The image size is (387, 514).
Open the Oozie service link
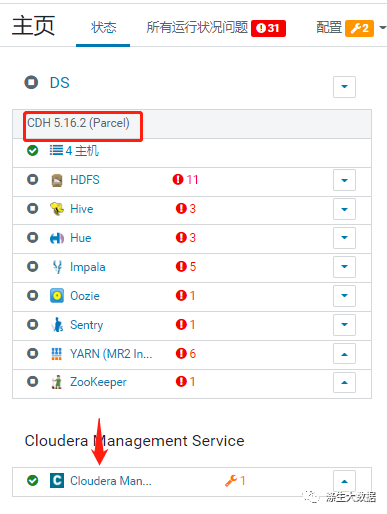point(85,296)
